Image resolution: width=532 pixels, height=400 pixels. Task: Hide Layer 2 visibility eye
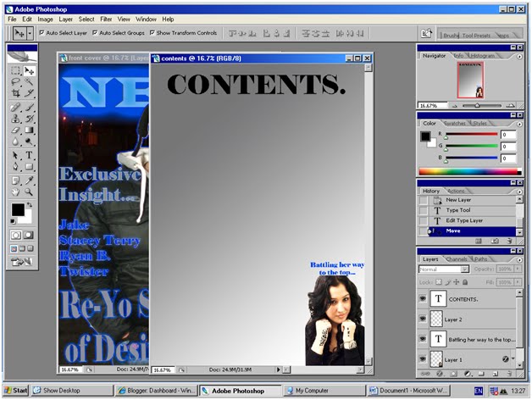(x=423, y=319)
